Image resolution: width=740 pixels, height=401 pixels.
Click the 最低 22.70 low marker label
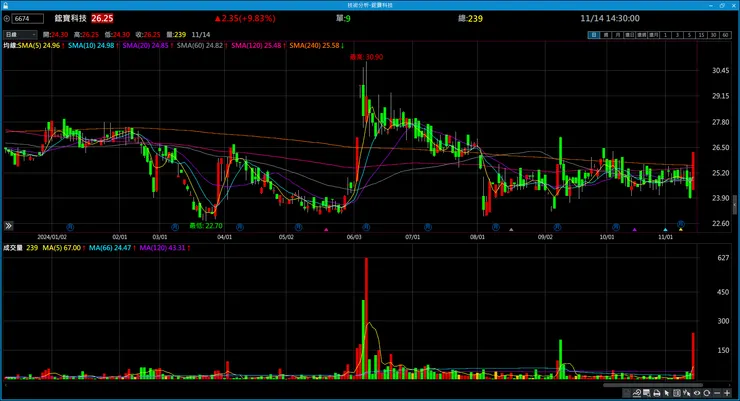coord(206,226)
